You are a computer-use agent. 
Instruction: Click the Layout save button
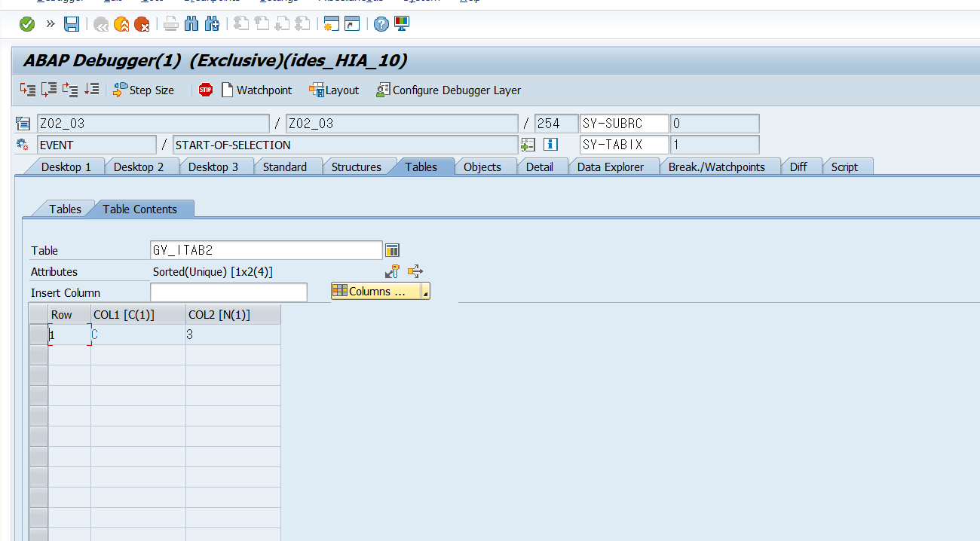coord(334,90)
